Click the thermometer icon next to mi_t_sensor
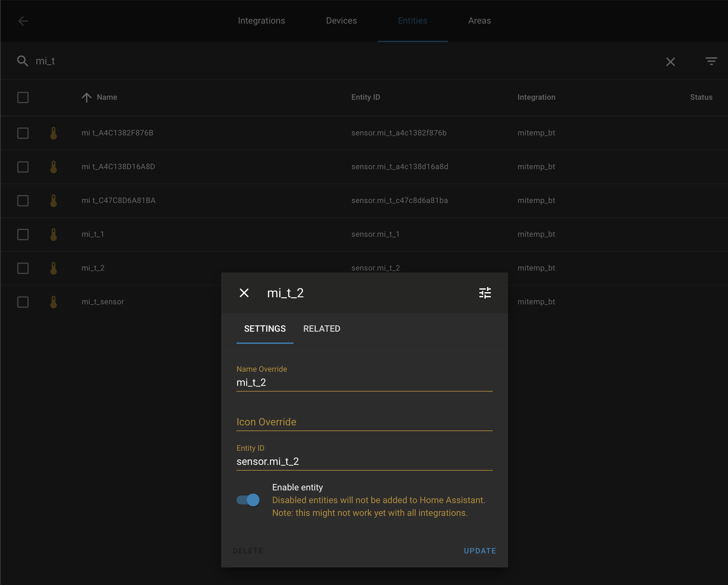Screen dimensions: 728x585 point(54,302)
